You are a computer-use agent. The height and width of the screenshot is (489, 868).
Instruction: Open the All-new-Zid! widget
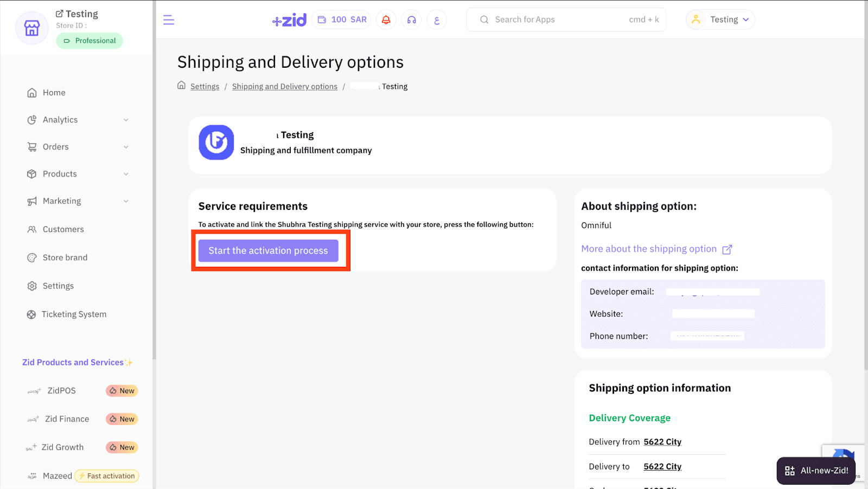tap(816, 471)
